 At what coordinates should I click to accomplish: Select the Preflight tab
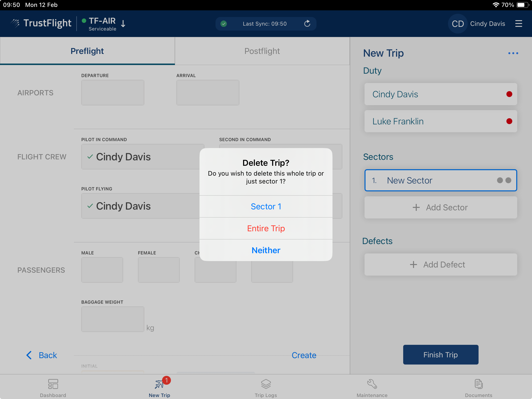click(x=87, y=51)
